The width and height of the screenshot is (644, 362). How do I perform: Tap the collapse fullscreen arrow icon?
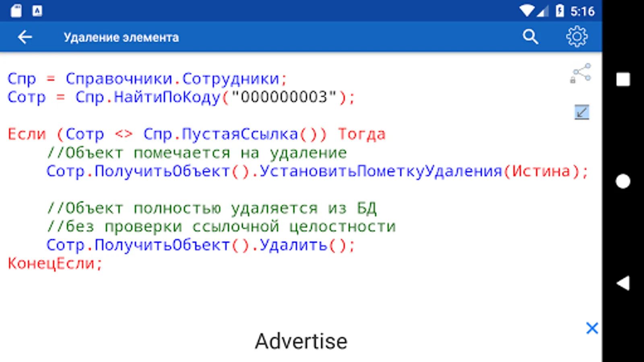(x=582, y=112)
